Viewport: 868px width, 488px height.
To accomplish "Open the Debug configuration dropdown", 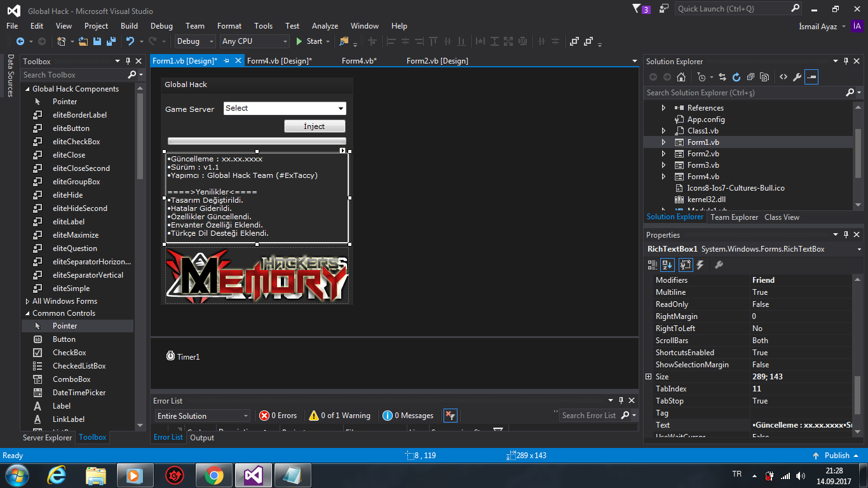I will point(196,41).
